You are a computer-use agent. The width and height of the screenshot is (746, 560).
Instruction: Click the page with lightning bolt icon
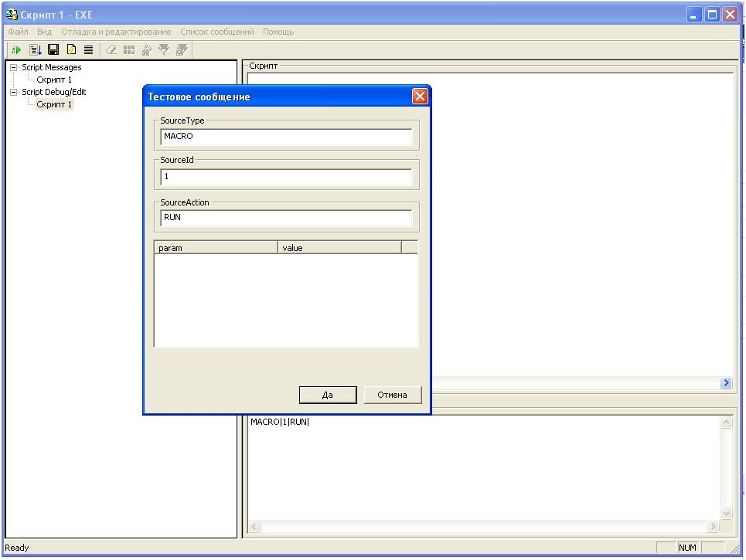pos(71,49)
